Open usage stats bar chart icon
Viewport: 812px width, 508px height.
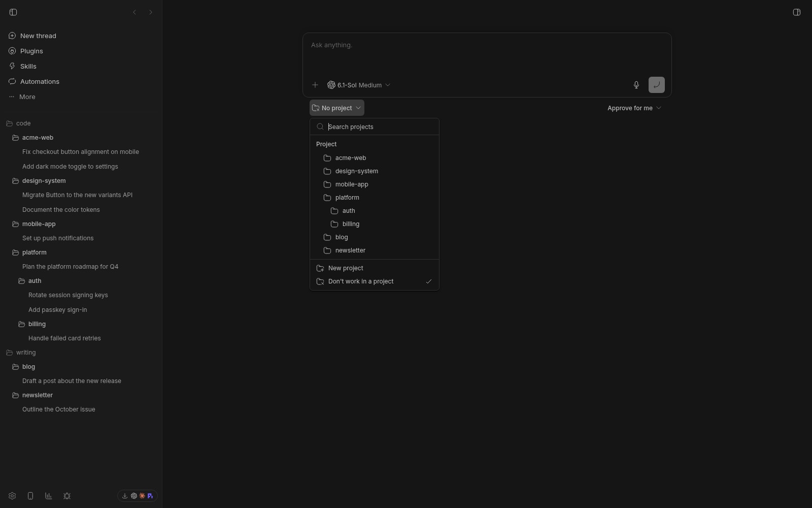(x=49, y=496)
